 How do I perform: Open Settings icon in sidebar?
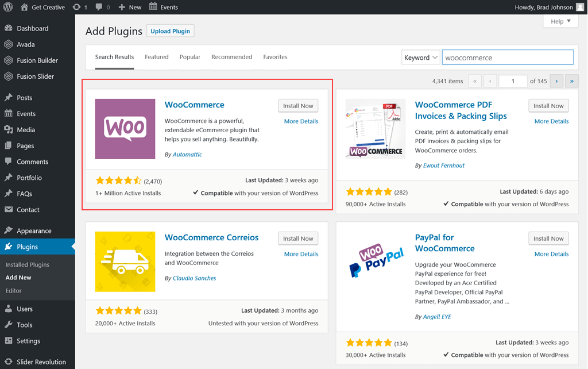pyautogui.click(x=9, y=341)
